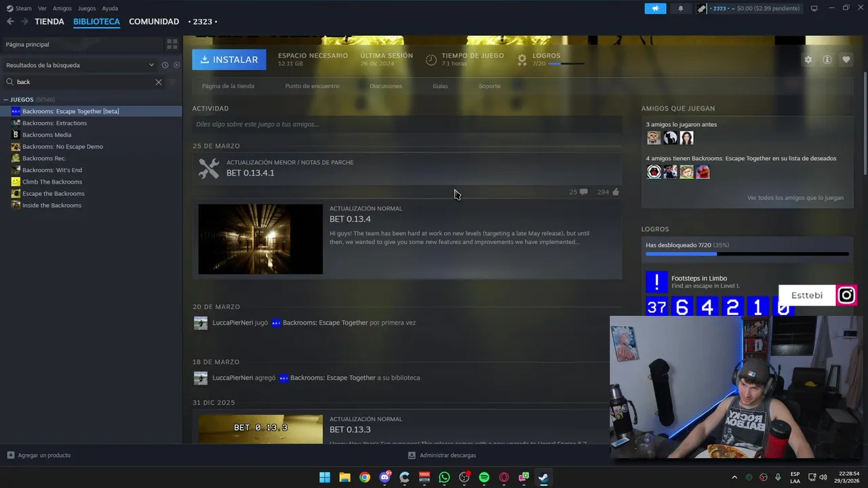Image resolution: width=868 pixels, height=488 pixels.
Task: Sort library by recent activity clock icon
Action: coord(165,65)
